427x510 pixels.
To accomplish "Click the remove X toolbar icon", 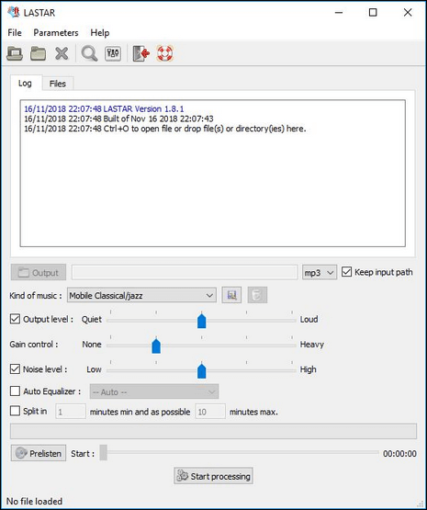I will click(62, 54).
